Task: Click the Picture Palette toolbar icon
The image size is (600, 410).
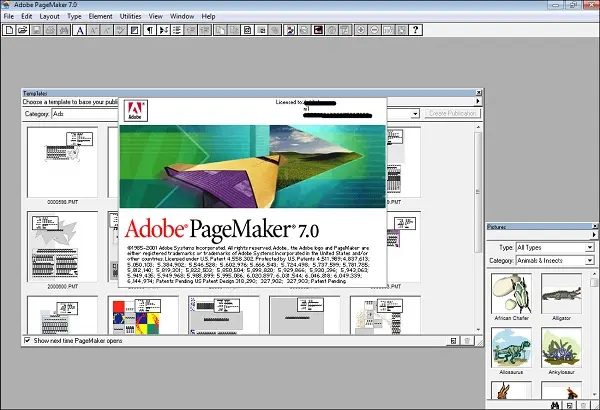Action: click(290, 30)
